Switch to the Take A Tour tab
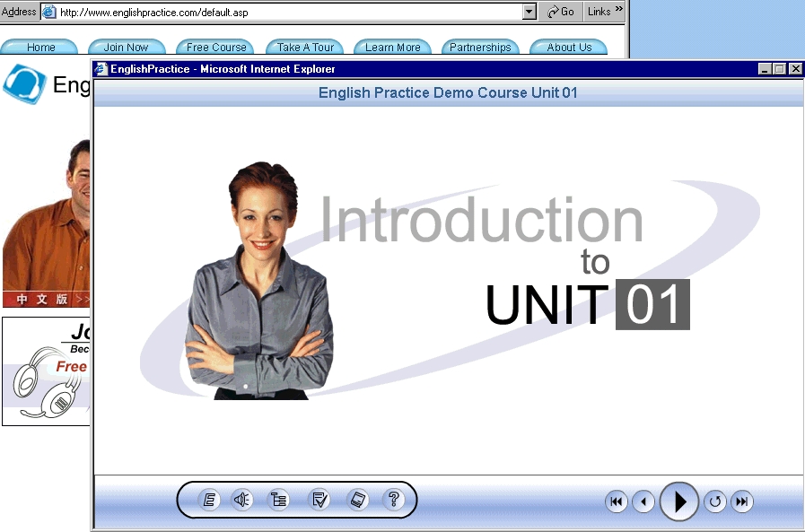805x532 pixels. [x=305, y=48]
